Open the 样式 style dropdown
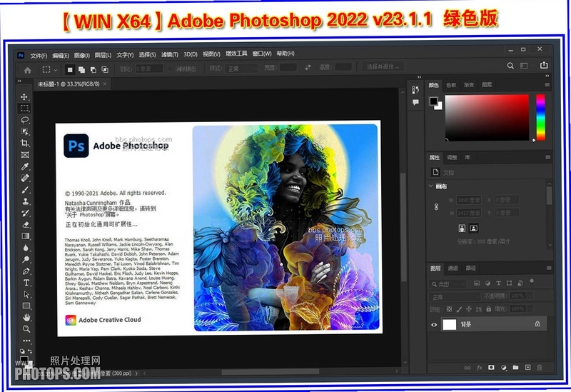Image resolution: width=571 pixels, height=392 pixels. [x=242, y=69]
